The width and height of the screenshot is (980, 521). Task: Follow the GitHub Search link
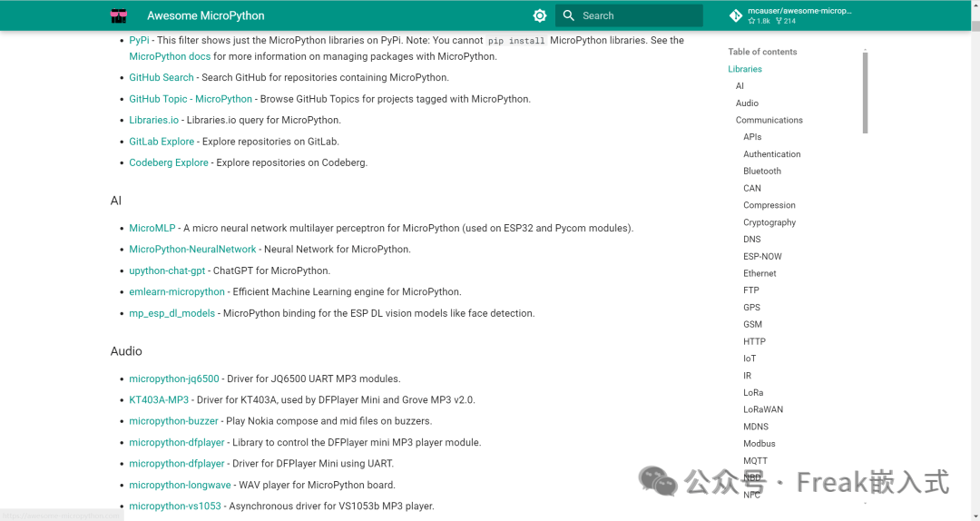click(162, 78)
